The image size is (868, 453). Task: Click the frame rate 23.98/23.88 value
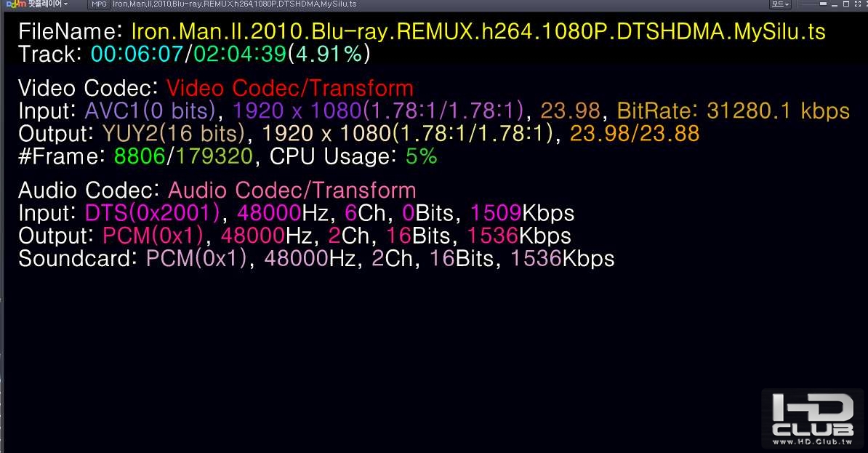[x=635, y=134]
